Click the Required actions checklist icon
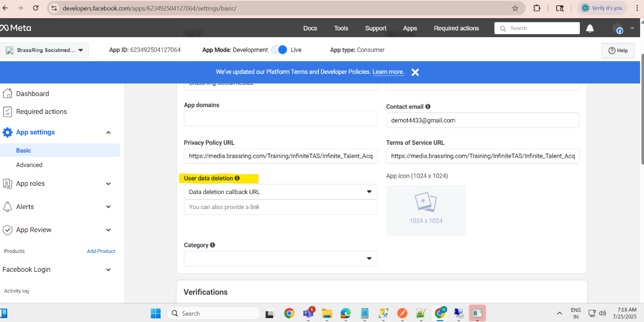Viewport: 644px width, 322px height. click(7, 112)
